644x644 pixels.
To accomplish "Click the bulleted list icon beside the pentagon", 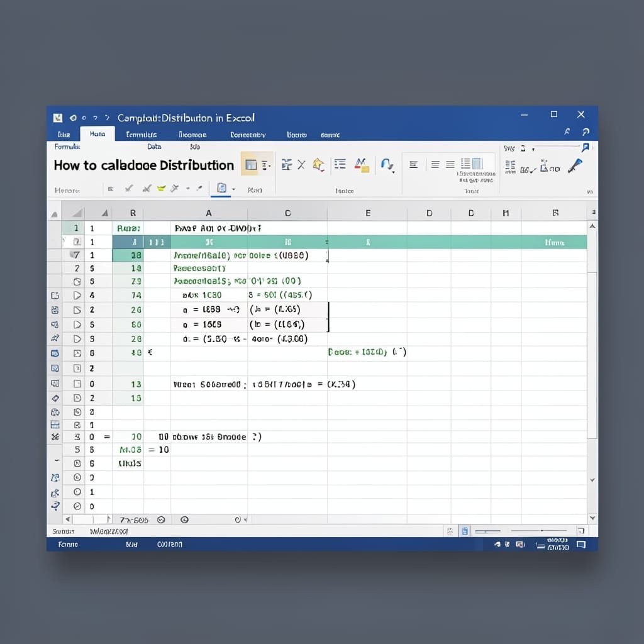I will click(x=340, y=164).
